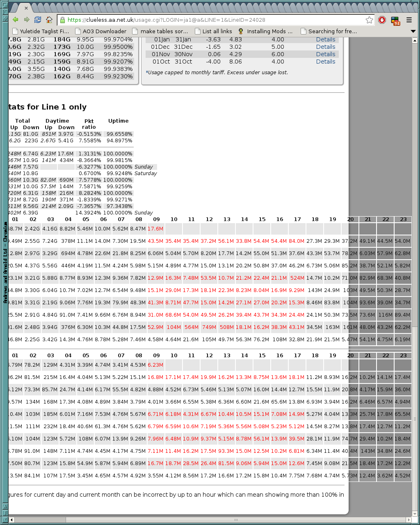Bookmark this page with the star icon
420x525 pixels.
coord(369,20)
